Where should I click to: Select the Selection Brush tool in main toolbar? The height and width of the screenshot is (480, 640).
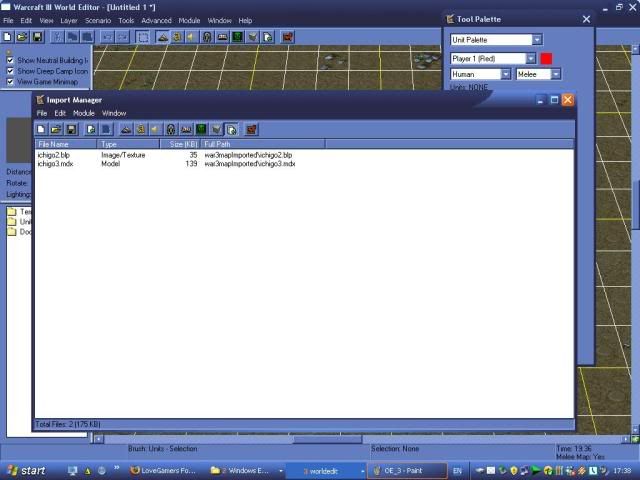pyautogui.click(x=143, y=37)
